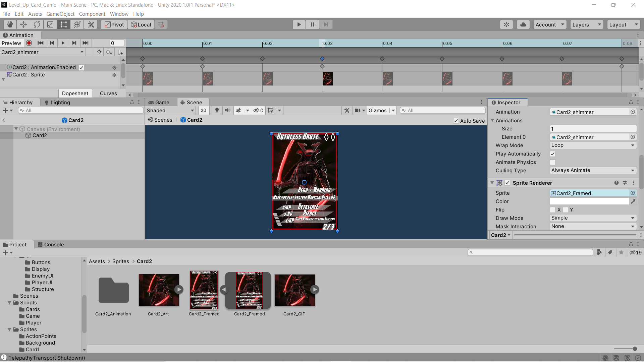This screenshot has height=362, width=644.
Task: Open Draw Mode dropdown
Action: coord(593,218)
